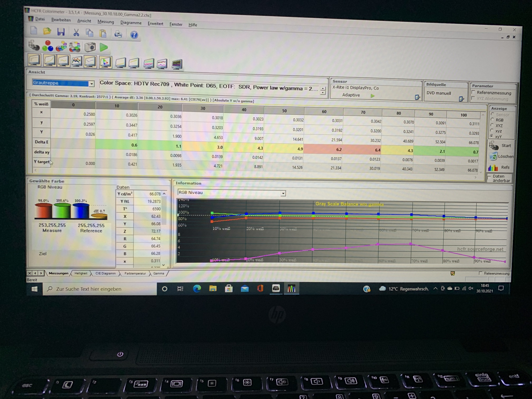The height and width of the screenshot is (399, 532).
Task: Select RGB radio in Anzeige
Action: coord(492,119)
